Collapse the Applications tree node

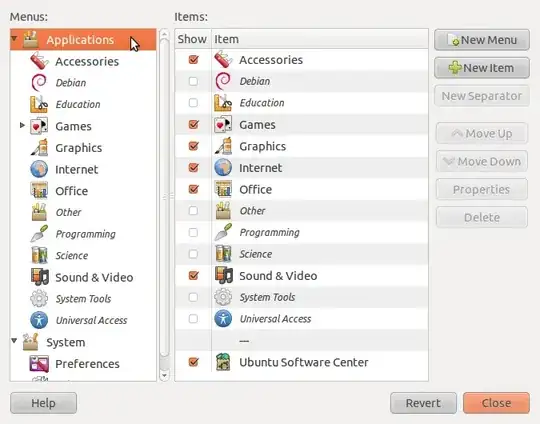click(x=14, y=38)
